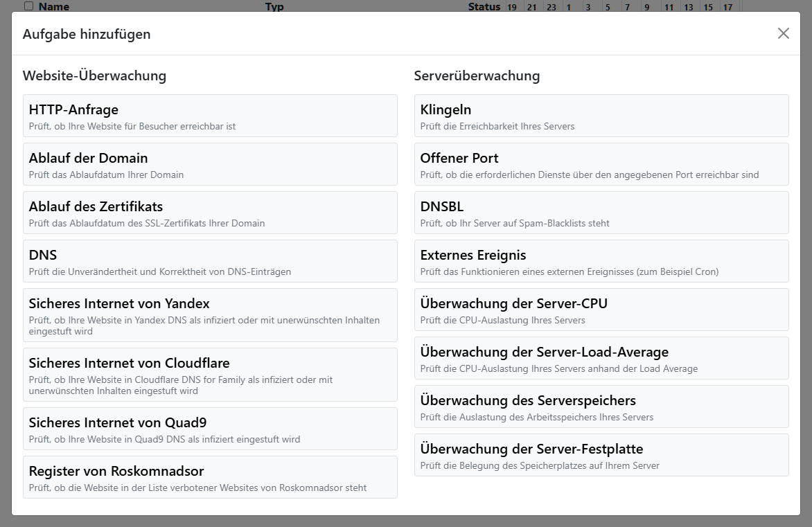
Task: Choose the Offener Port task
Action: click(601, 164)
